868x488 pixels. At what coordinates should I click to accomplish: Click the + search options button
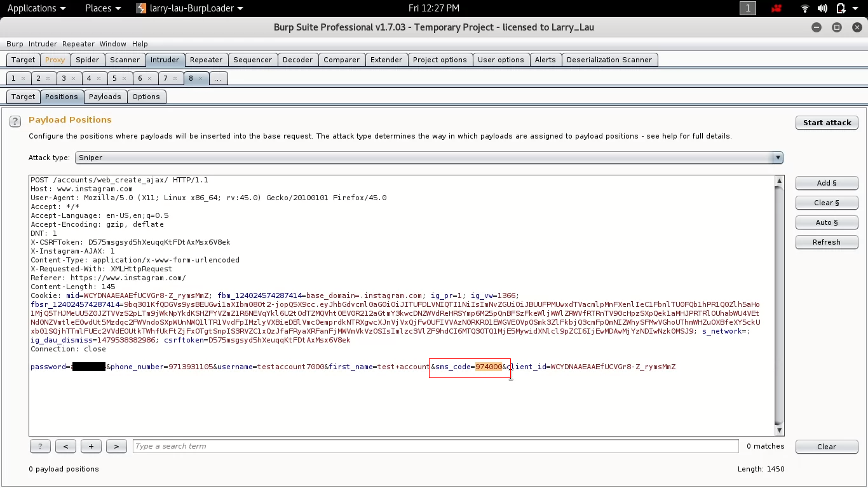[91, 447]
